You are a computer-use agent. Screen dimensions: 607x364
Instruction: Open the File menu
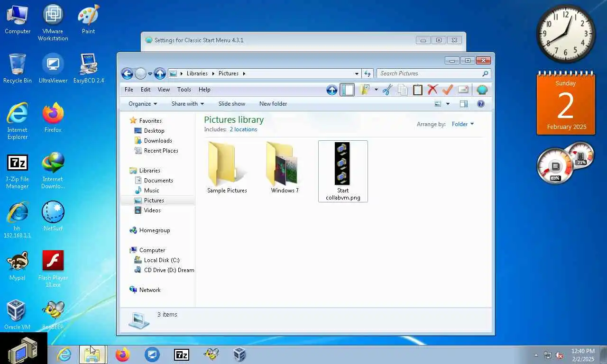[x=129, y=90]
